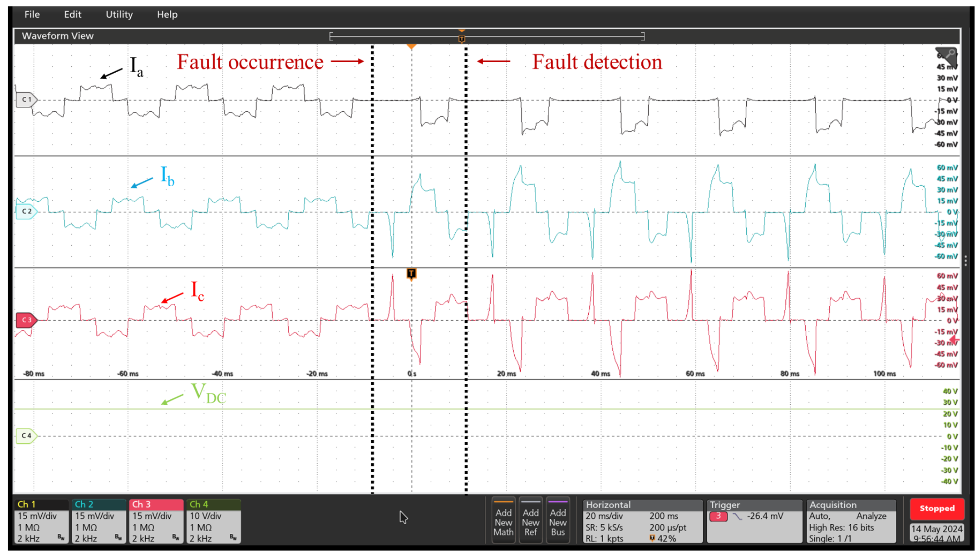Screen dimensions: 980x556
Task: Click the three-dot drawer handle at right edge
Action: pyautogui.click(x=965, y=261)
